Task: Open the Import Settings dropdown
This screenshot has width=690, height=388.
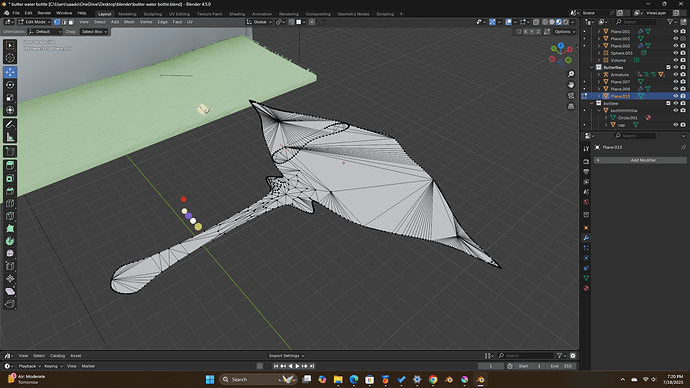Action: (286, 355)
